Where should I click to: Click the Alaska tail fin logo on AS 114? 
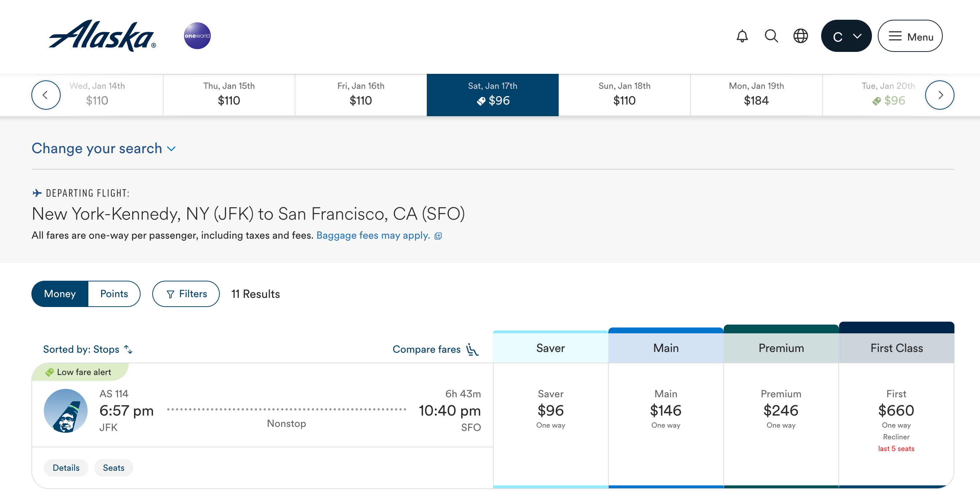click(66, 411)
